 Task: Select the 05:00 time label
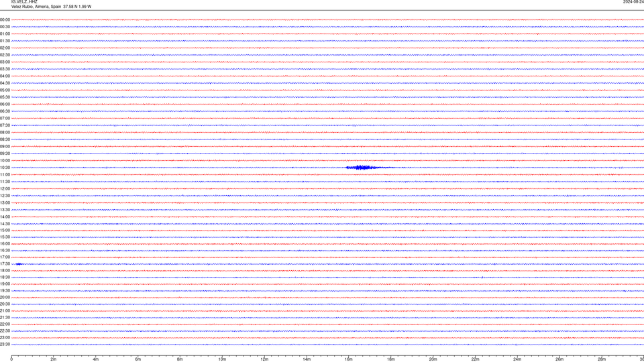[5, 90]
